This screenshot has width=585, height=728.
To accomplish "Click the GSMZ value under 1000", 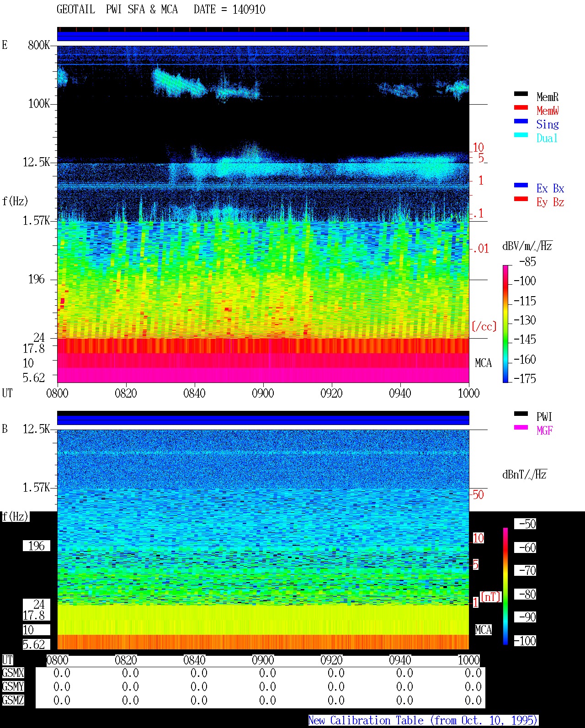I will click(x=473, y=701).
